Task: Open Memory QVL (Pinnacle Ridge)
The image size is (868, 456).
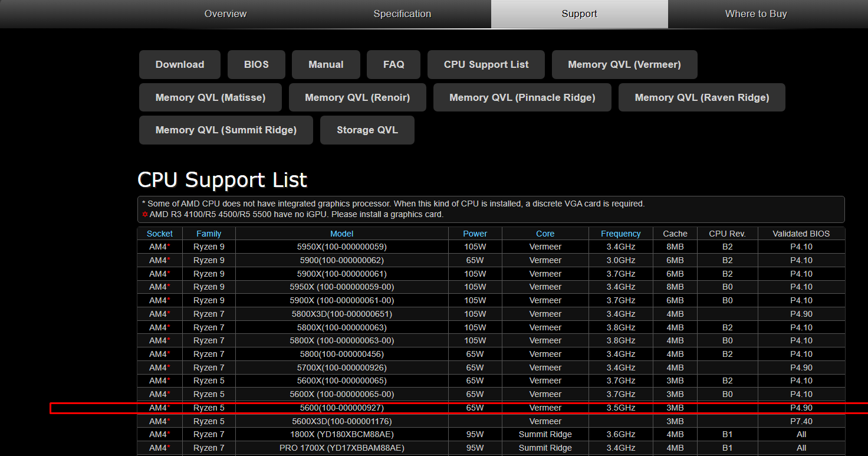Action: tap(522, 97)
